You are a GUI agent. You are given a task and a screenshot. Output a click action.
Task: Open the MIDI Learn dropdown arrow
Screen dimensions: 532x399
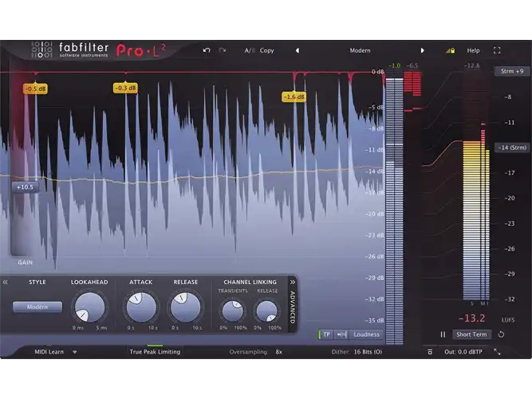[x=75, y=352]
